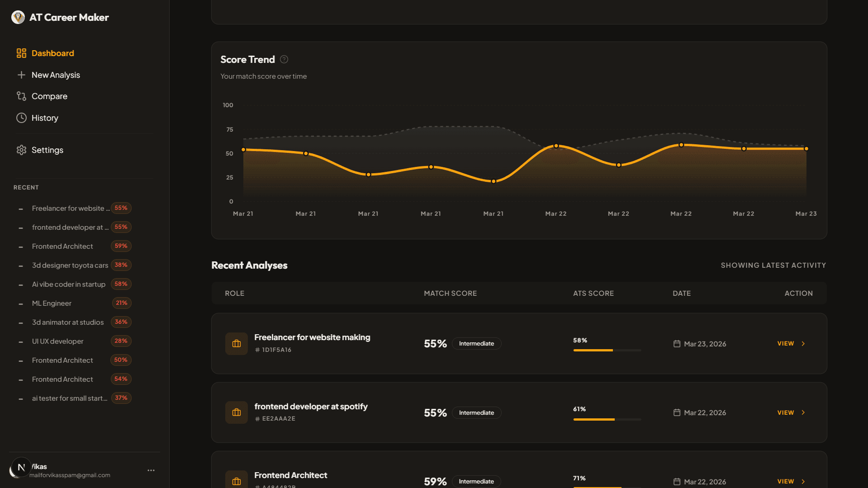Select the Dashboard grid icon in the sidebar
The height and width of the screenshot is (488, 868).
[21, 53]
